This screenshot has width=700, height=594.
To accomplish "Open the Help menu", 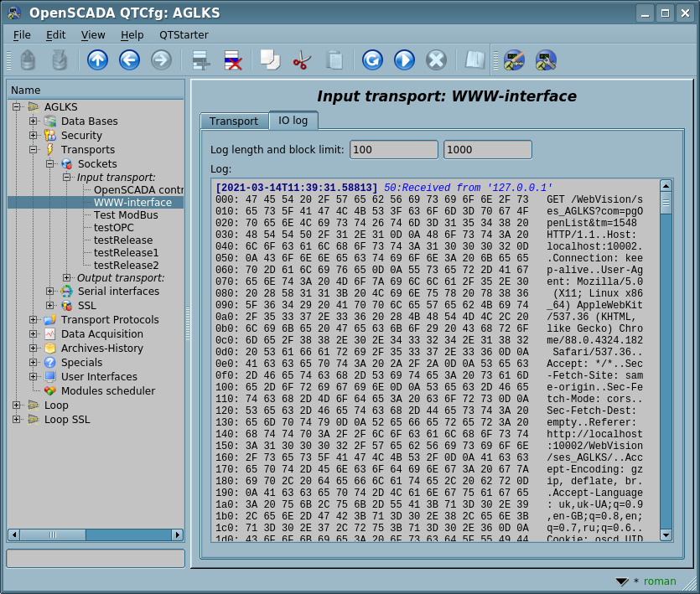I will click(132, 35).
